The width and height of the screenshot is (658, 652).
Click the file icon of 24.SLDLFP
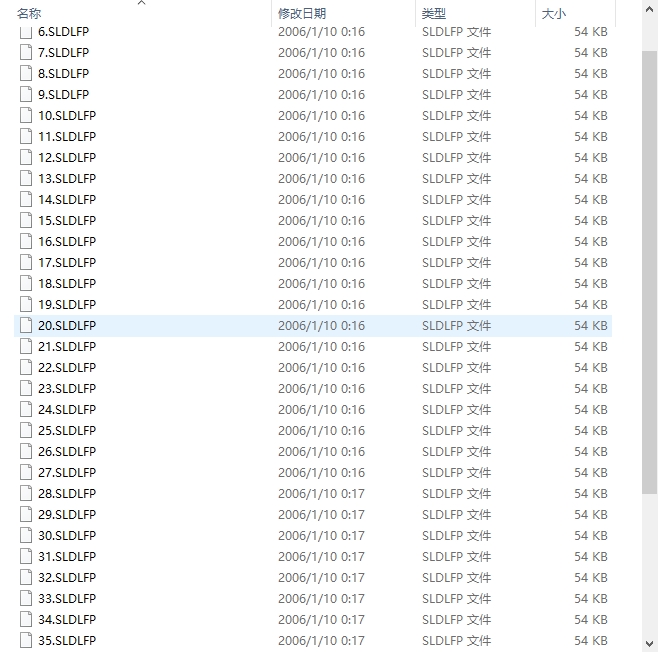(26, 409)
